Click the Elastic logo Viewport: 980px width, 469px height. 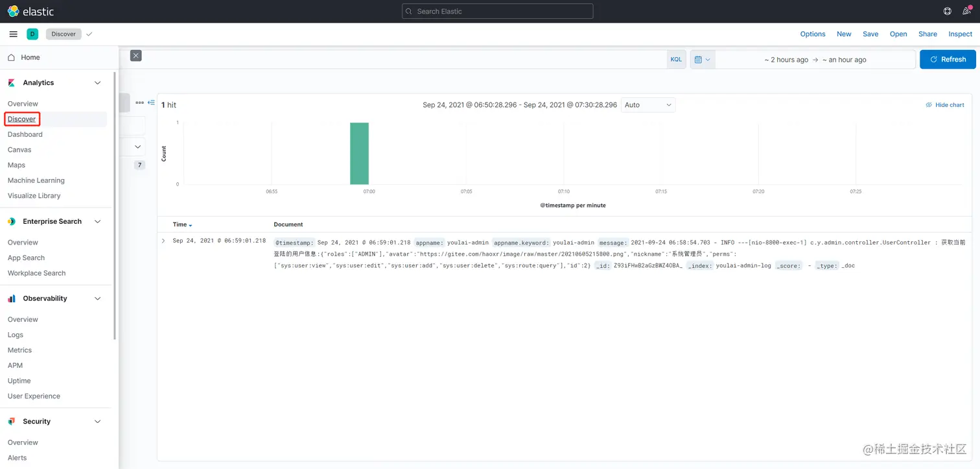click(x=30, y=11)
